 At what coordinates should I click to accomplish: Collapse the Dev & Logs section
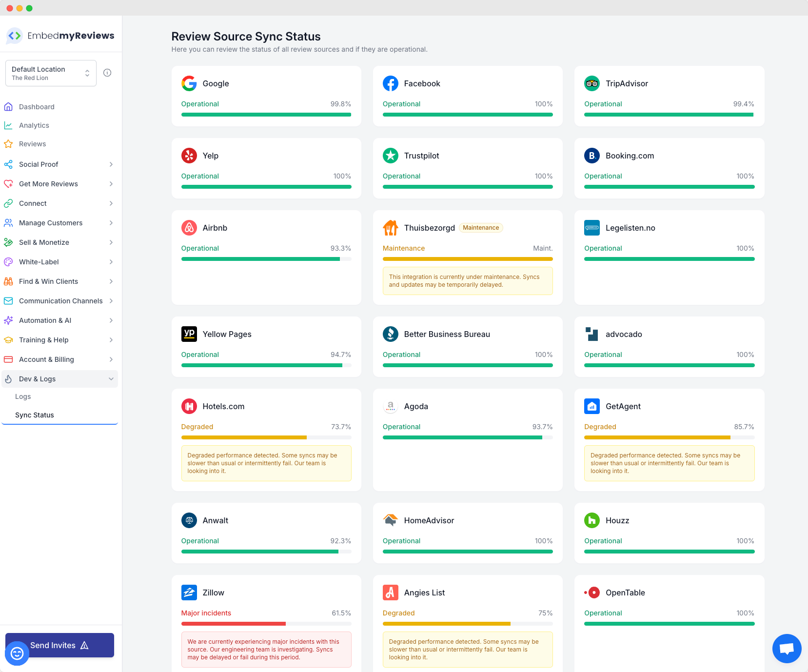[59, 379]
